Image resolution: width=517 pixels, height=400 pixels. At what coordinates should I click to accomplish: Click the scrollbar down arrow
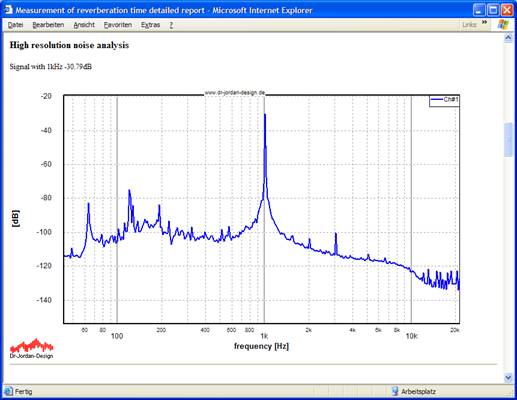click(x=508, y=378)
